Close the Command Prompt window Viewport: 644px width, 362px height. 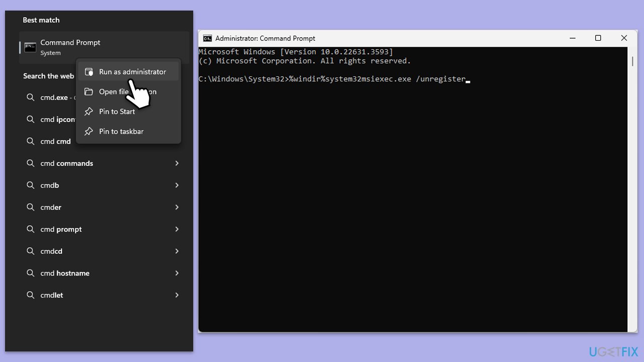624,38
